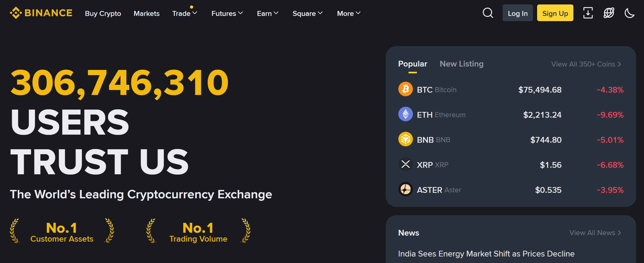
Task: Open the Markets menu item
Action: pyautogui.click(x=147, y=13)
